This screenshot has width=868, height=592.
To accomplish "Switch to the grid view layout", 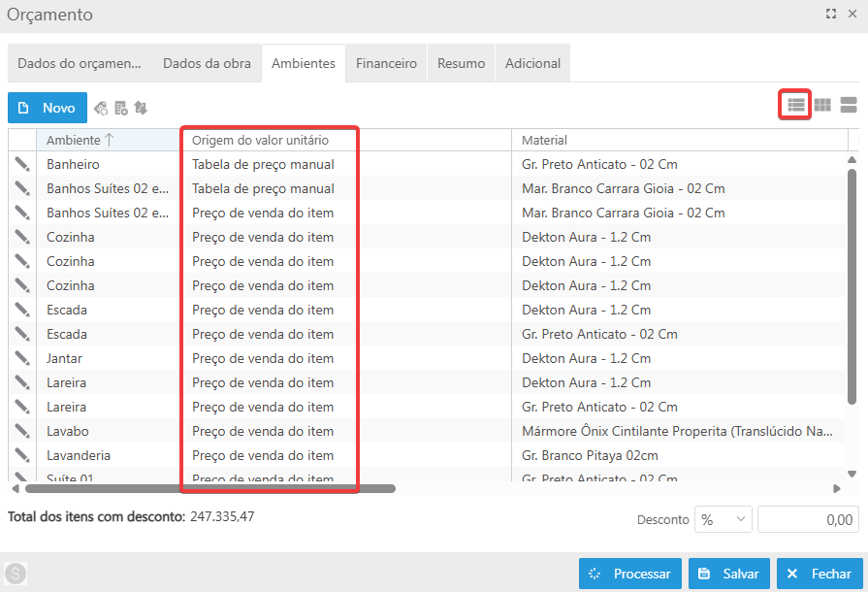I will click(822, 105).
